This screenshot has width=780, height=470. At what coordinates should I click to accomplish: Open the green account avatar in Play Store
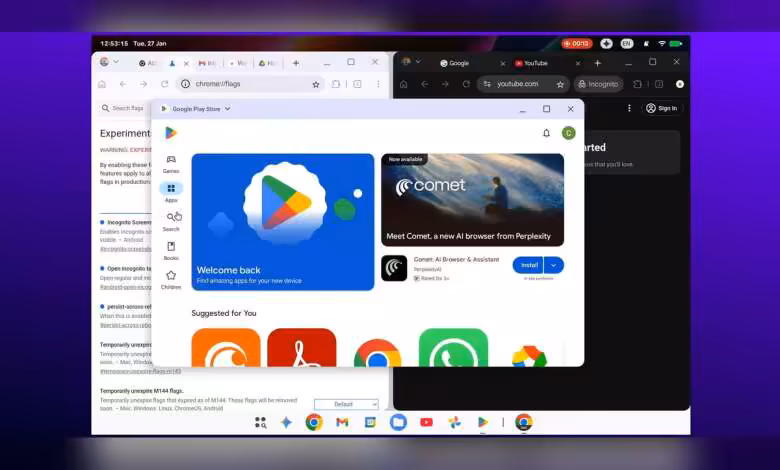click(x=568, y=133)
